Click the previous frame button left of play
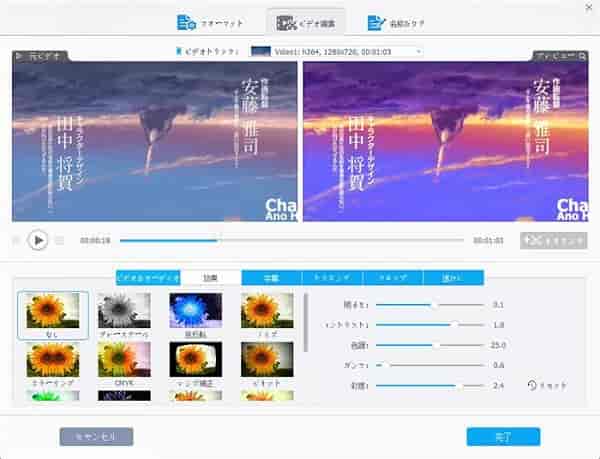Screen dimensions: 600x459 pyautogui.click(x=17, y=241)
